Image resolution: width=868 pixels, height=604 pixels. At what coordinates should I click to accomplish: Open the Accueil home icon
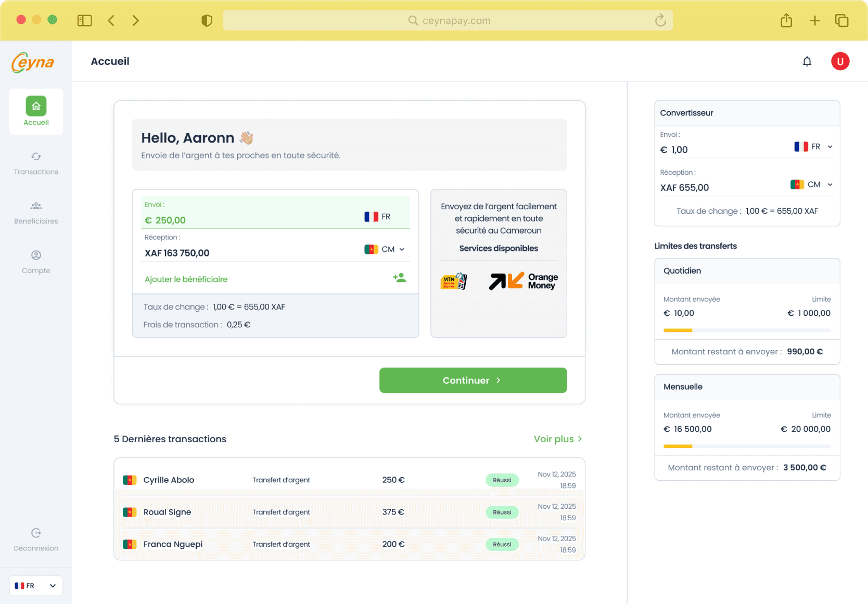pyautogui.click(x=36, y=106)
